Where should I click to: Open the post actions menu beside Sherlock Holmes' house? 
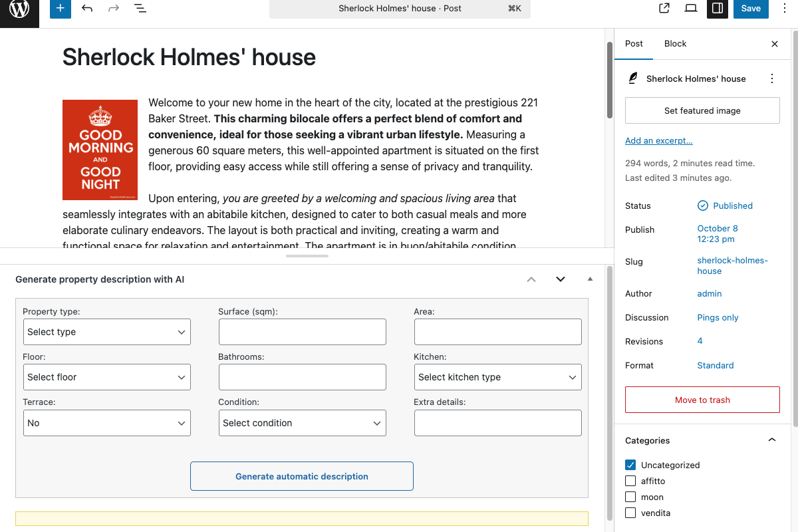tap(772, 78)
